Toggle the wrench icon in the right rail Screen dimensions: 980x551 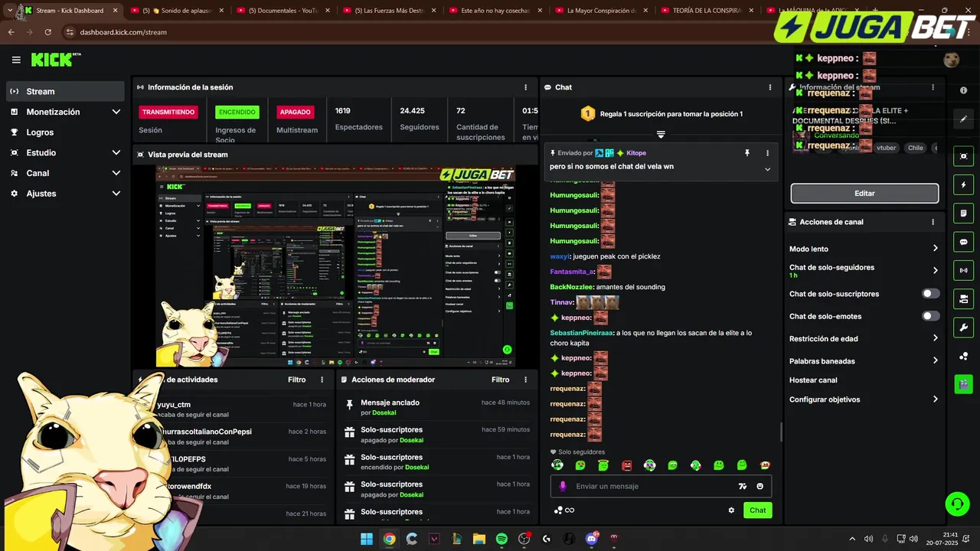(963, 328)
